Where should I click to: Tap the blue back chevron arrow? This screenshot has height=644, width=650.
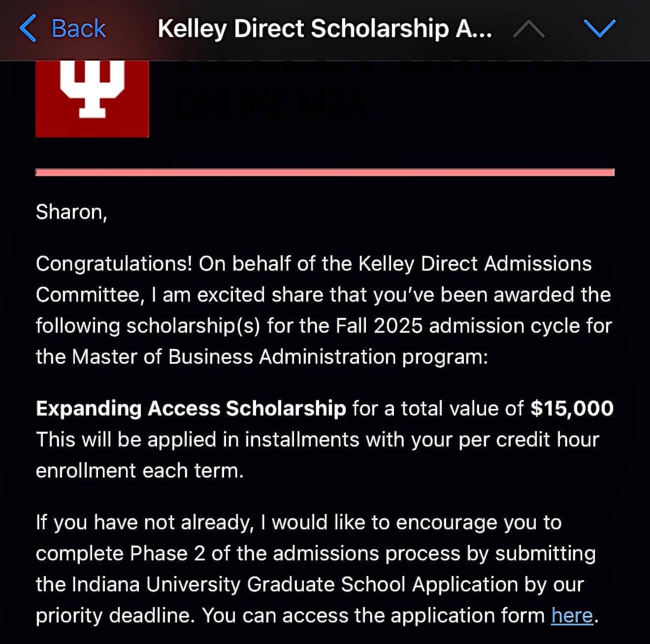(x=28, y=28)
